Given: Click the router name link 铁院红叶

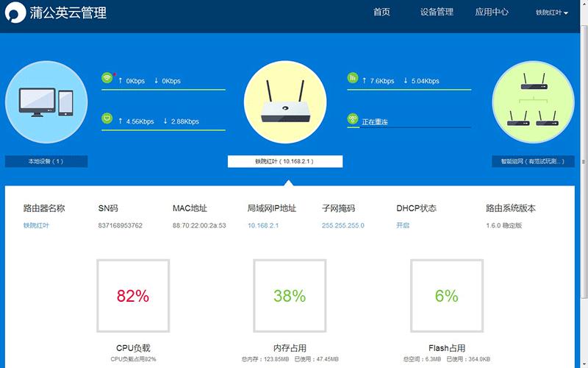Looking at the screenshot, I should tap(36, 225).
